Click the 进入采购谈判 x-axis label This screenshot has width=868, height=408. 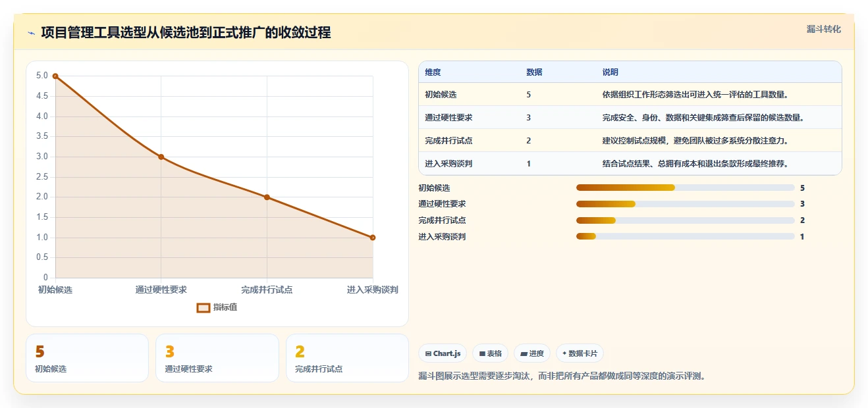click(373, 290)
